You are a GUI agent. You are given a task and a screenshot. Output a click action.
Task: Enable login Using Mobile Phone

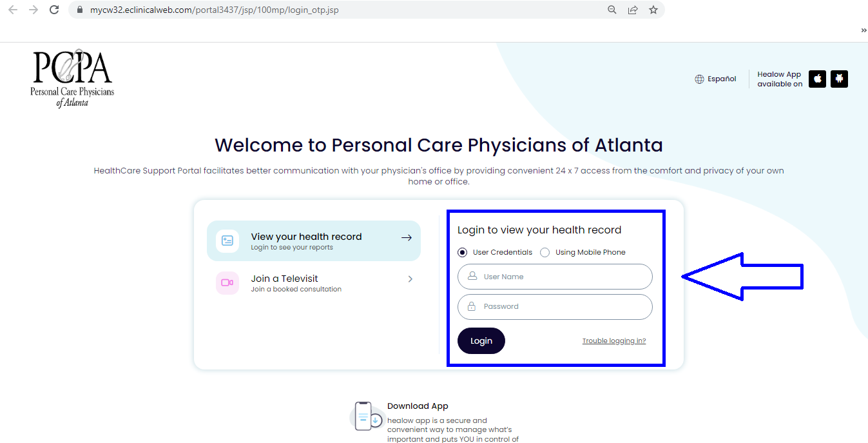pyautogui.click(x=545, y=252)
